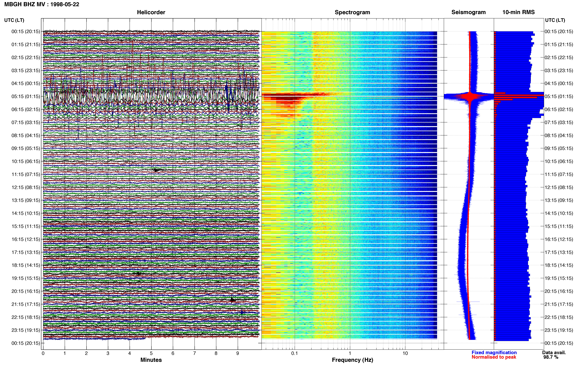This screenshot has width=588, height=368.
Task: Click left time label 02:15 (22:15)
Action: [26, 57]
